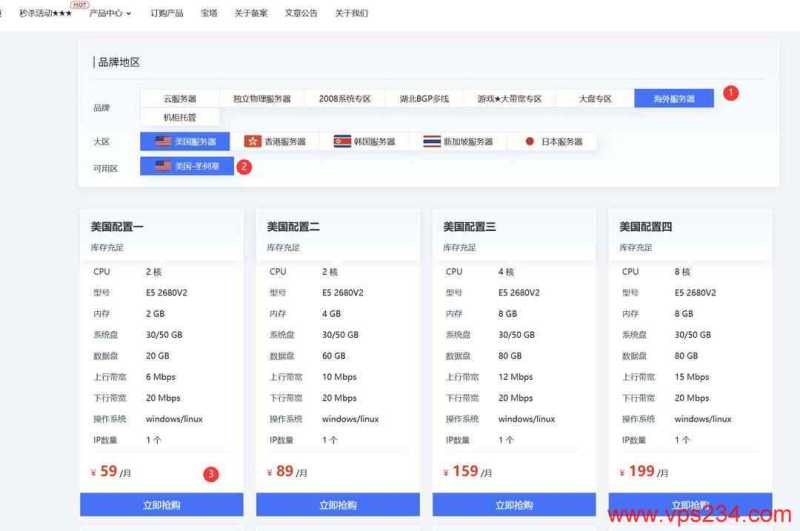Select the 2008系统专区 brand tab
Image resolution: width=800 pixels, height=531 pixels.
click(344, 98)
